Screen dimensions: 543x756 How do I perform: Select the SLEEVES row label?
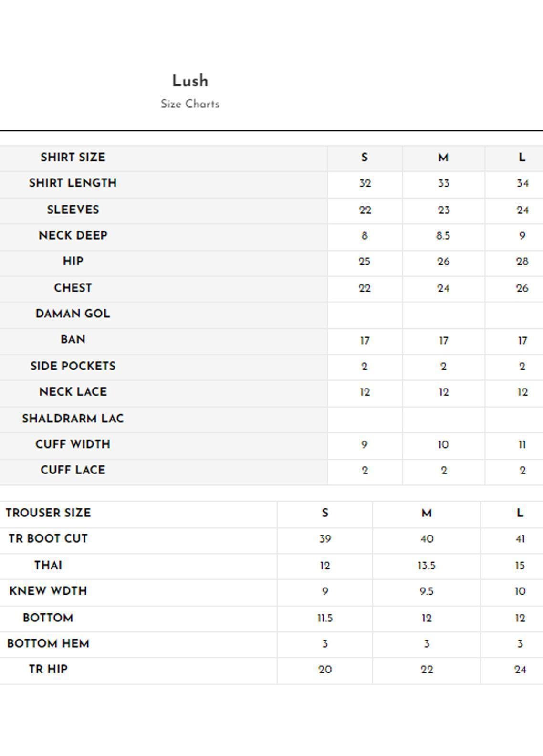(73, 210)
